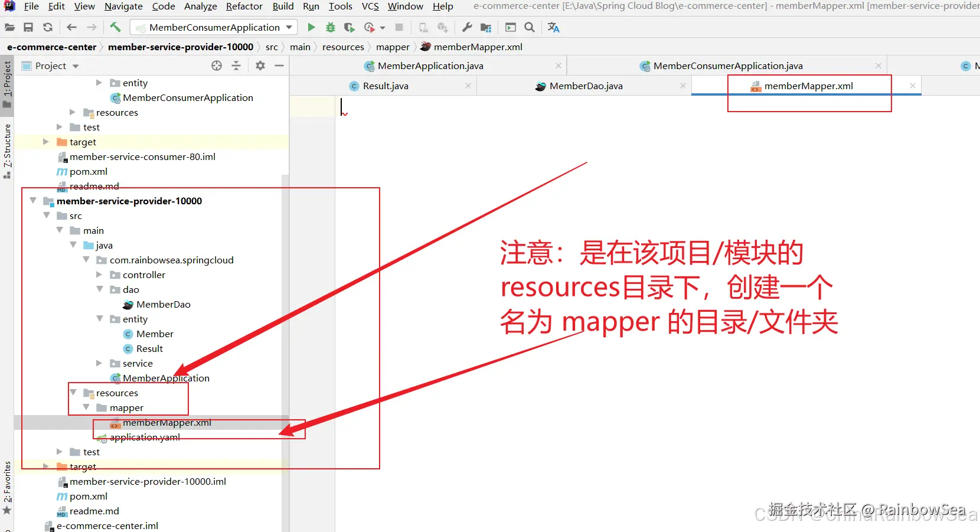Click the Open folder toolbar icon
Image resolution: width=980 pixels, height=532 pixels.
click(10, 27)
